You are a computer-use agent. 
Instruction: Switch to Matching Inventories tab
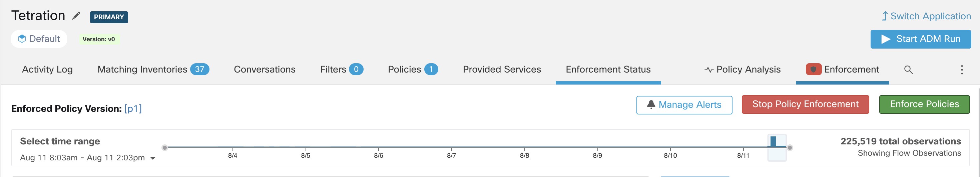point(153,70)
